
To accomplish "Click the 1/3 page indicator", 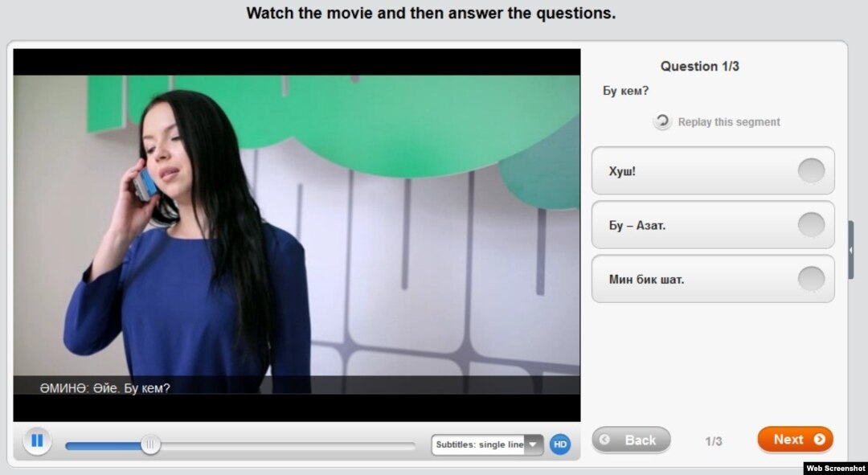I will [714, 441].
